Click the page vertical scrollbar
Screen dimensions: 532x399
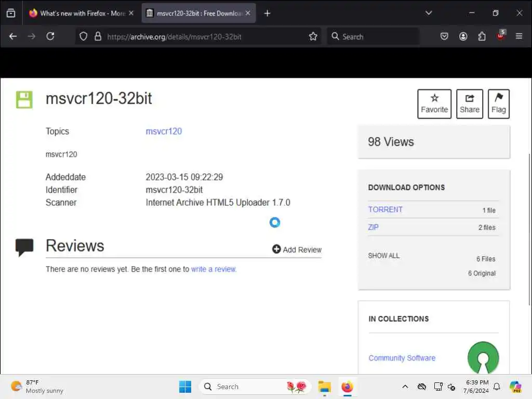(x=529, y=229)
